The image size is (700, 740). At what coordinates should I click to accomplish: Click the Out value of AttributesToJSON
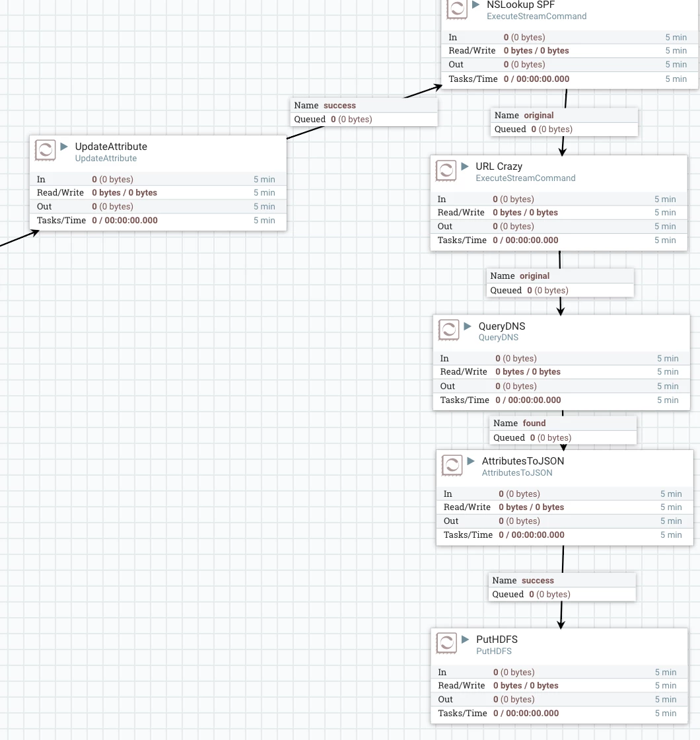coord(519,521)
